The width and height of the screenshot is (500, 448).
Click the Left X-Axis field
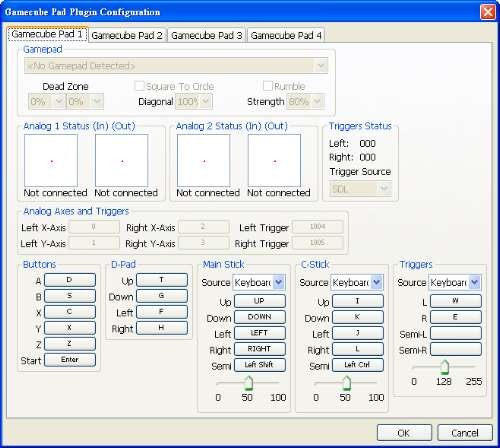tap(94, 227)
